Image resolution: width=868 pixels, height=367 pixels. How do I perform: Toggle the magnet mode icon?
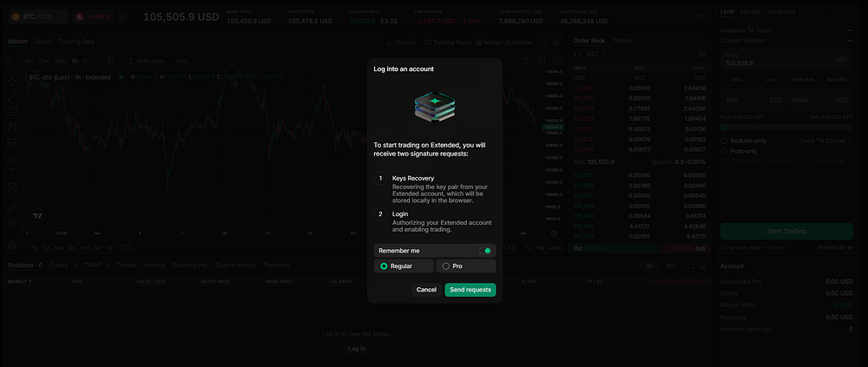point(12,244)
